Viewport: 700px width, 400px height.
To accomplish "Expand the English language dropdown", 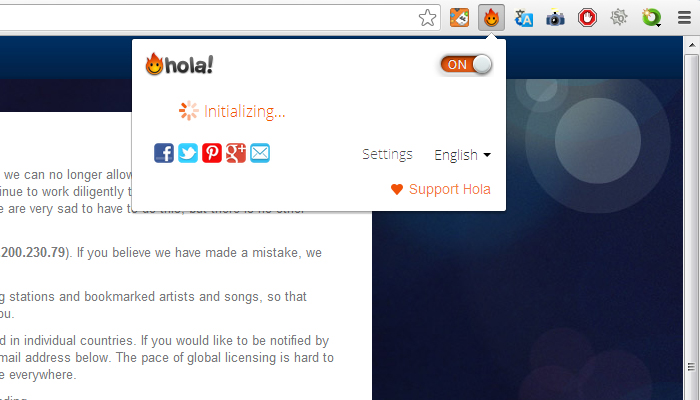I will point(462,155).
